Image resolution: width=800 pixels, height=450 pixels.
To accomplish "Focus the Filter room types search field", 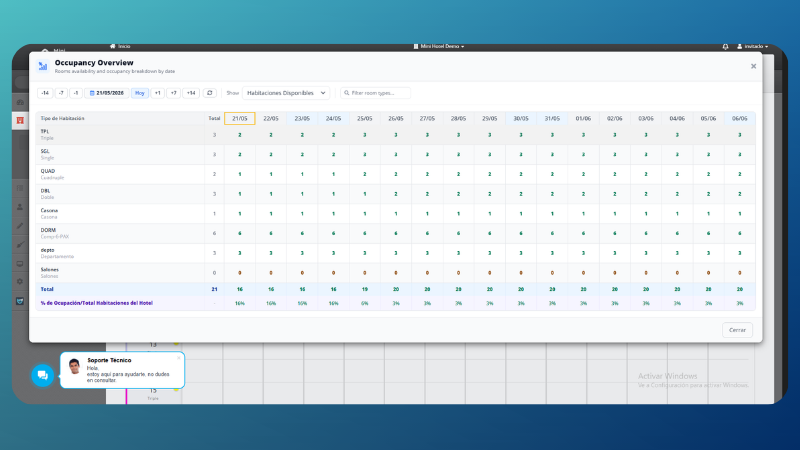I will tap(375, 93).
